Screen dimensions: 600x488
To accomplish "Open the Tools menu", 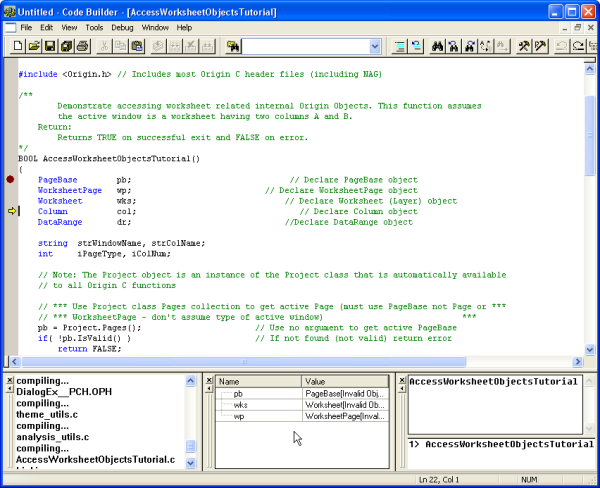I will pos(94,27).
